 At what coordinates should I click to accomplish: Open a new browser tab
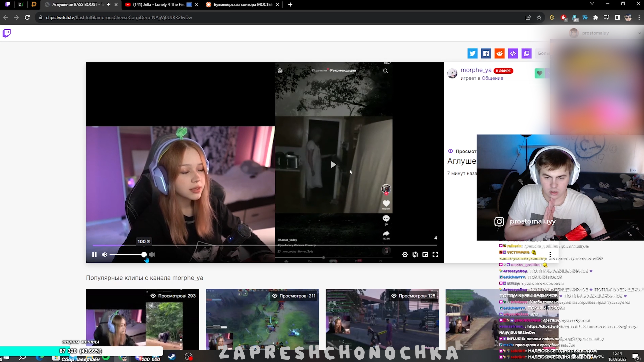click(290, 5)
